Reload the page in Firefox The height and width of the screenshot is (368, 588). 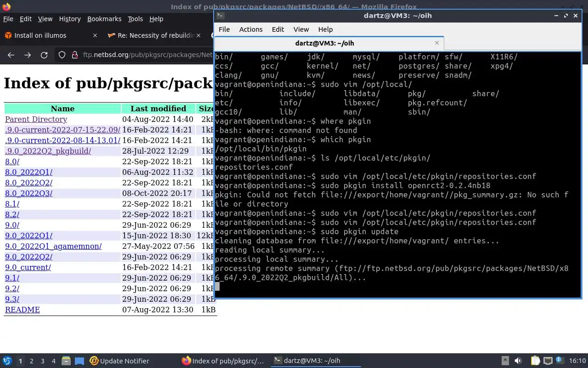[x=44, y=55]
